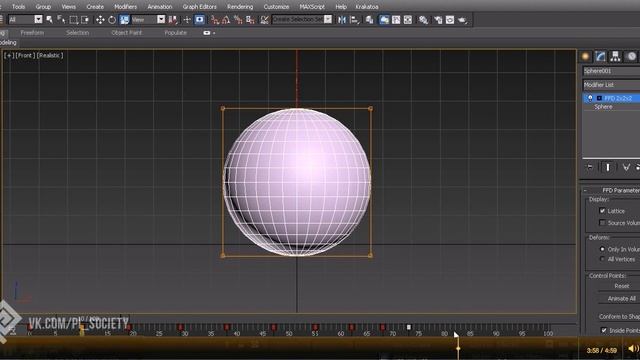The width and height of the screenshot is (640, 360).
Task: Toggle Keyboard Shortcut Override icon
Action: tap(199, 20)
